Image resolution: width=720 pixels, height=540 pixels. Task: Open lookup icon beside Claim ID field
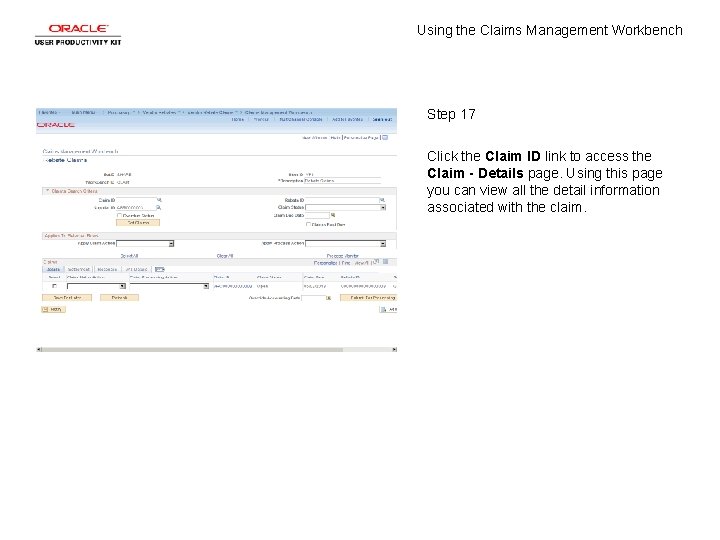[x=159, y=200]
